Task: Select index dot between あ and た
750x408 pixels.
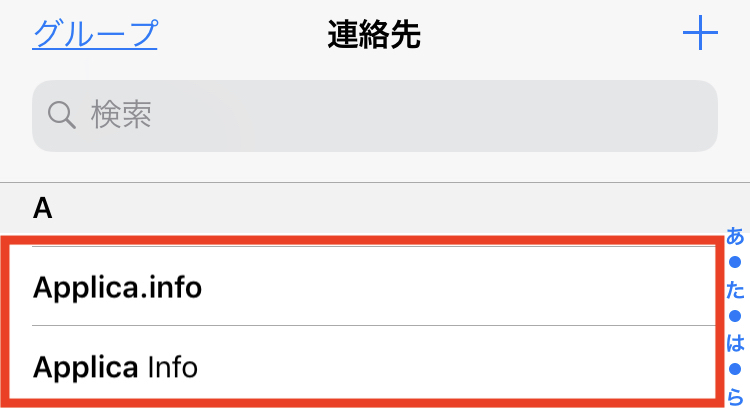Action: pos(735,263)
